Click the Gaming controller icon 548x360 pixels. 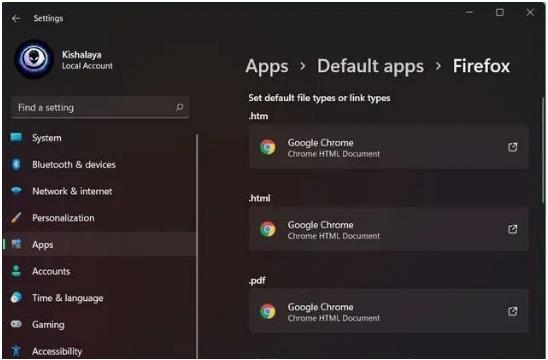[16, 324]
